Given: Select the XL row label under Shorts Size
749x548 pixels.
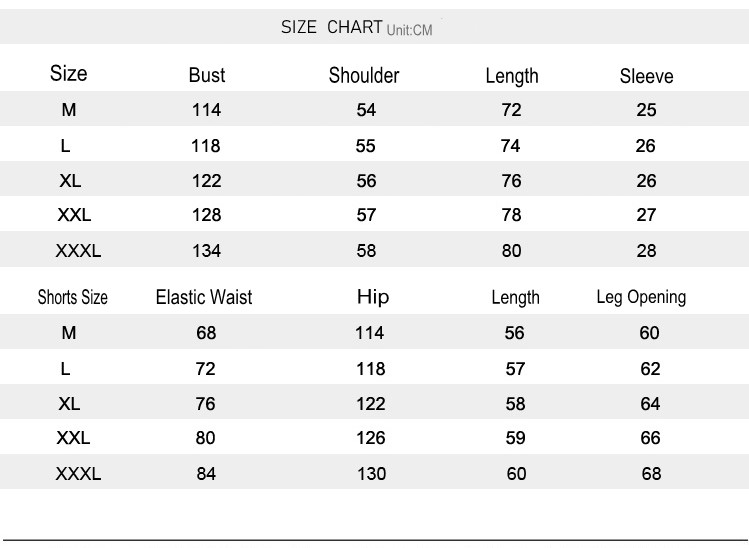Looking at the screenshot, I should tap(69, 404).
